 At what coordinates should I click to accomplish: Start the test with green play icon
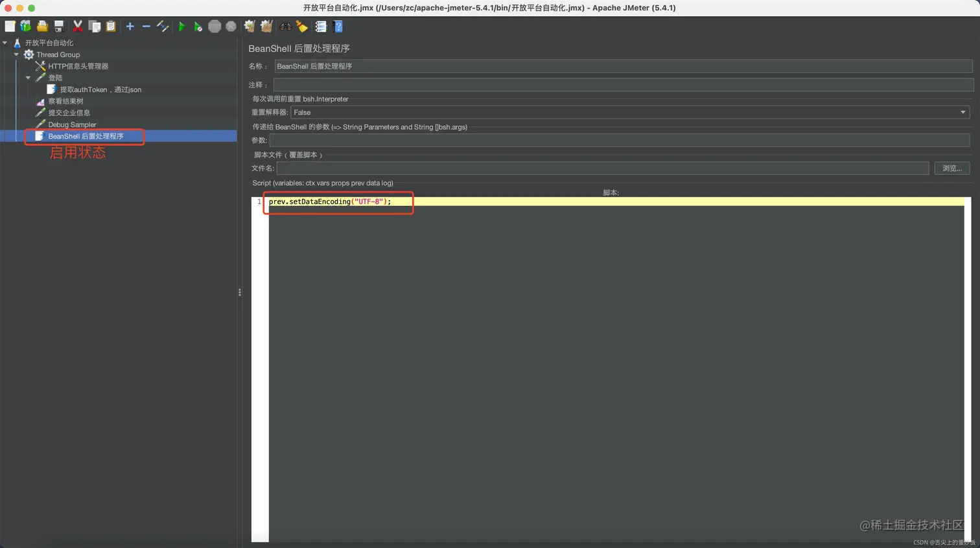coord(181,27)
